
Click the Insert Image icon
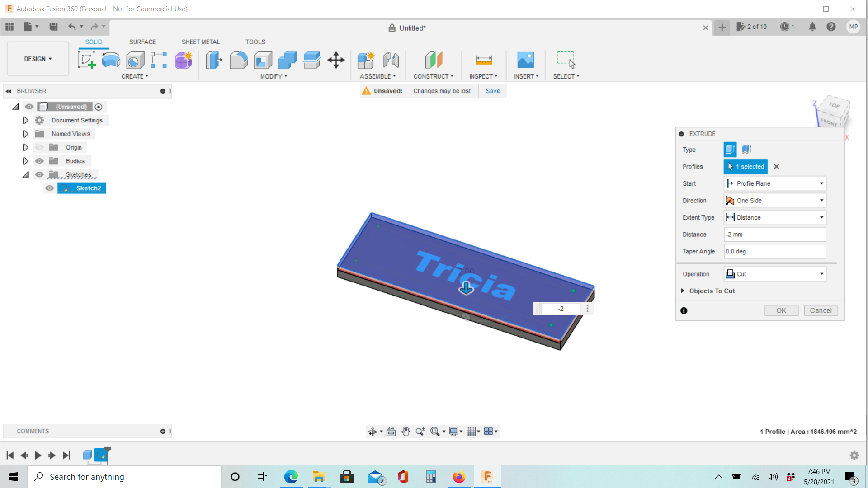point(526,60)
